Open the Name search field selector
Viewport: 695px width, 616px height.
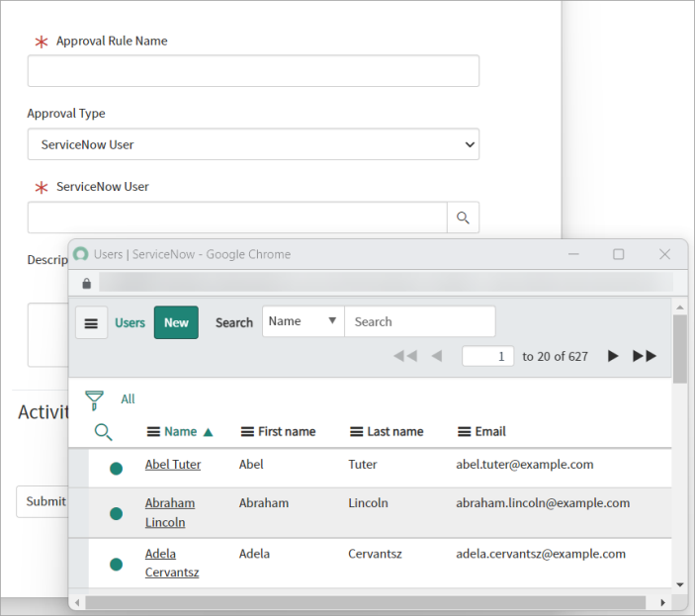(x=304, y=321)
